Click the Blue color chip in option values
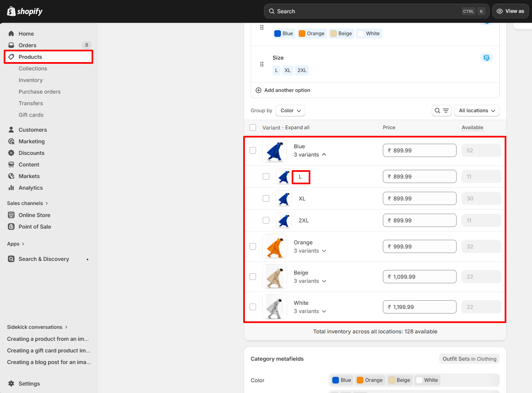 [x=284, y=34]
